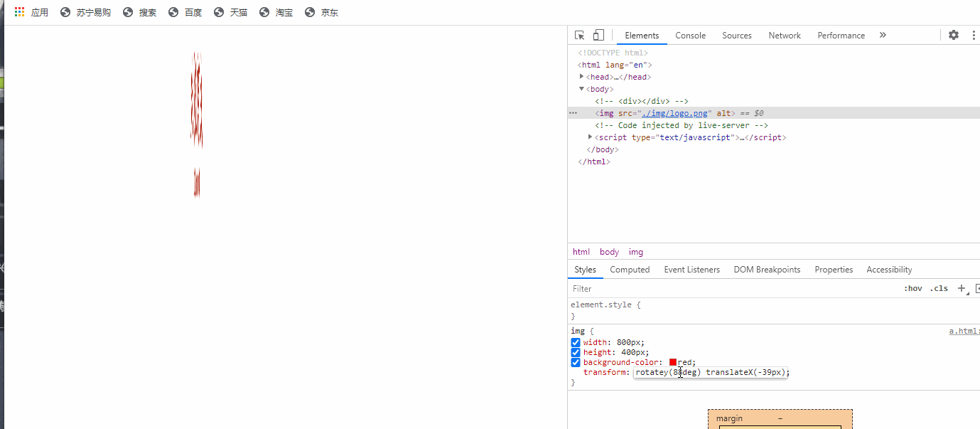Viewport: 980px width, 429px height.
Task: Click img in the breadcrumb bar
Action: (x=636, y=252)
